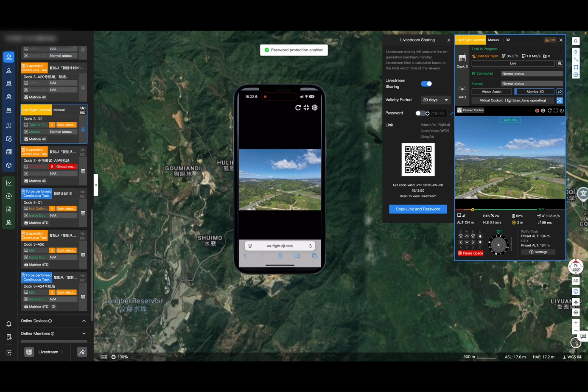The height and width of the screenshot is (392, 588).
Task: Click Copy Link and Password button
Action: tap(418, 209)
